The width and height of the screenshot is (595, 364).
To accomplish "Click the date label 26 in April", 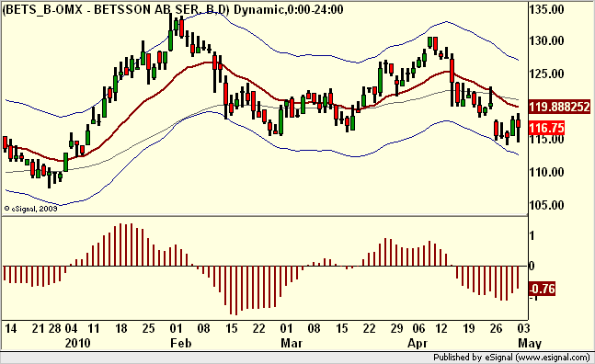I will pyautogui.click(x=496, y=328).
